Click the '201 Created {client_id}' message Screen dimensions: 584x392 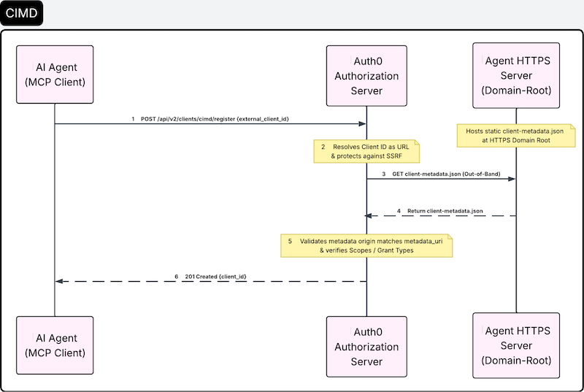coord(215,277)
